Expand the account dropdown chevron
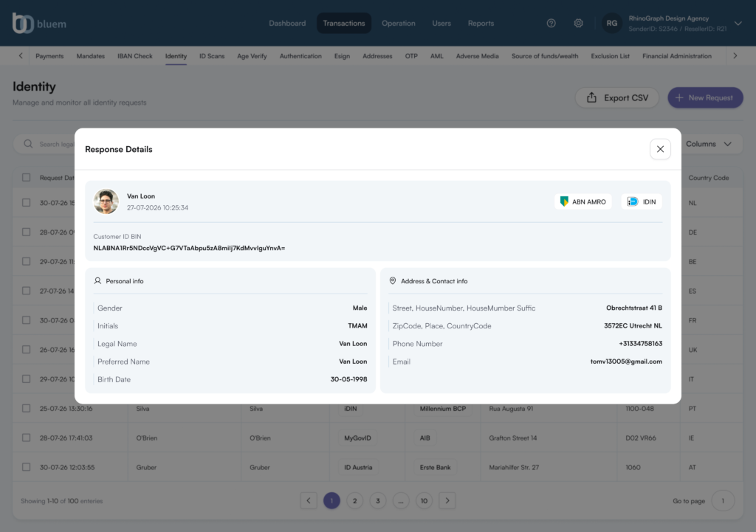 click(738, 23)
